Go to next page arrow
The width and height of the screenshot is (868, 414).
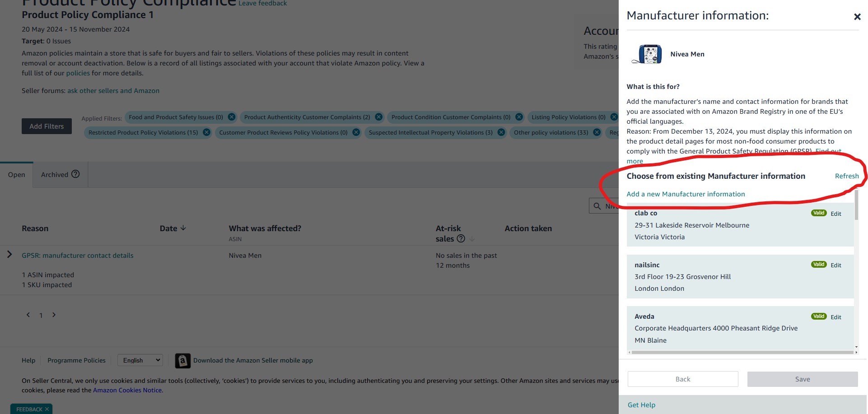click(54, 315)
